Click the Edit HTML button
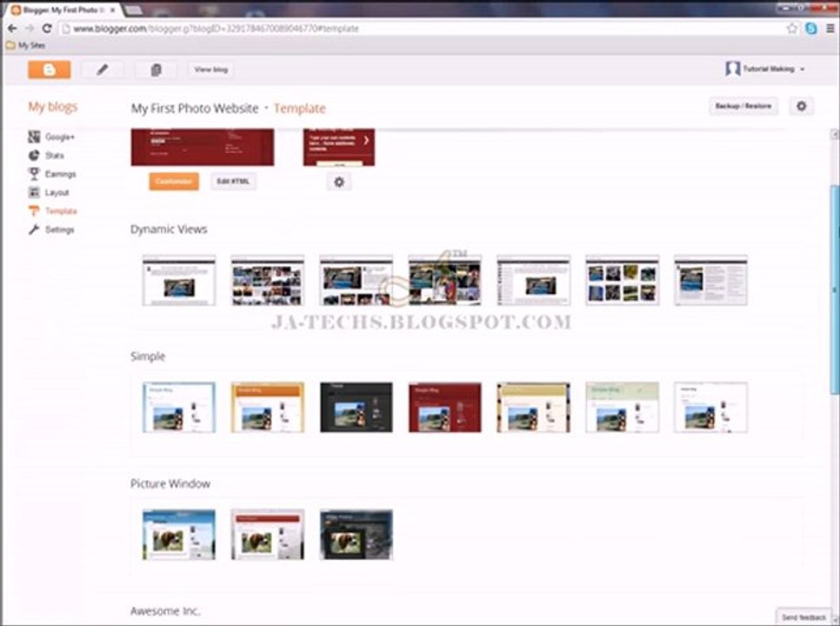Viewport: 840px width, 626px height. pos(233,182)
